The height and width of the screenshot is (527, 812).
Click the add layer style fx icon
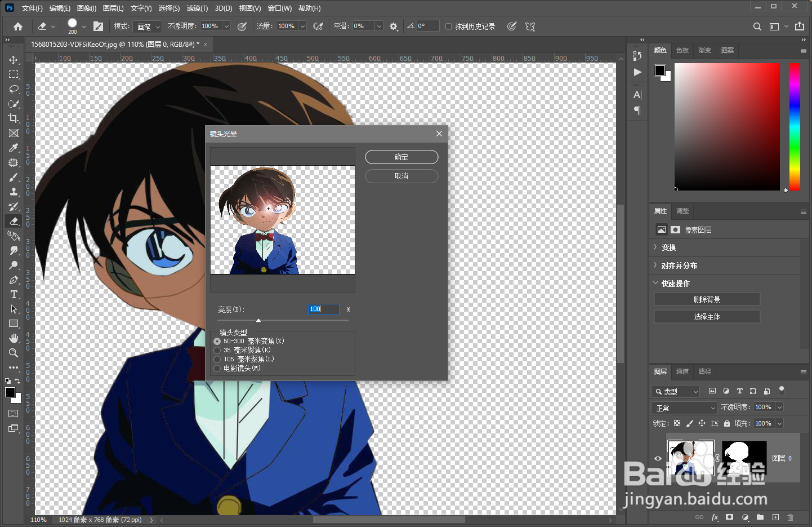click(715, 517)
